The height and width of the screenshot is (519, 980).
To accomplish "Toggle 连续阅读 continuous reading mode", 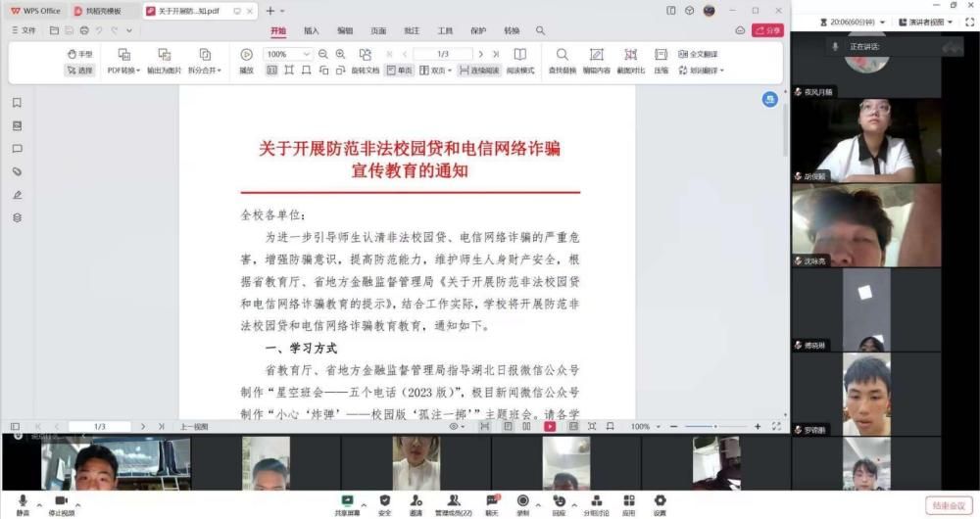I will tap(477, 71).
